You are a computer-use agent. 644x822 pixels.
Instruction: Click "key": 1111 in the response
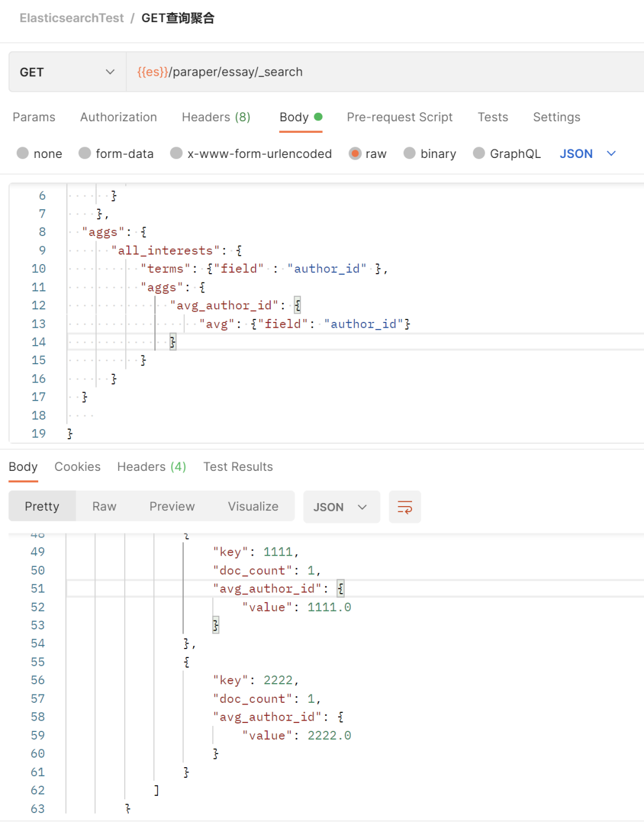pos(255,553)
